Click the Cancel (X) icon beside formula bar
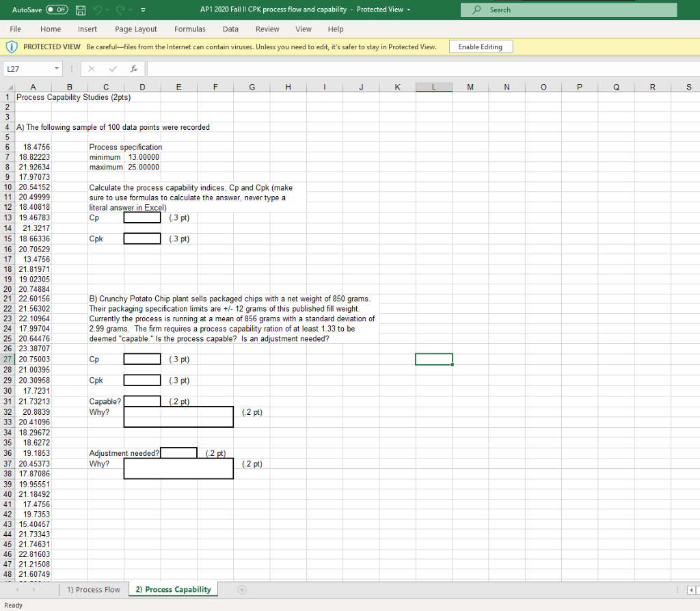The image size is (700, 611). point(92,68)
